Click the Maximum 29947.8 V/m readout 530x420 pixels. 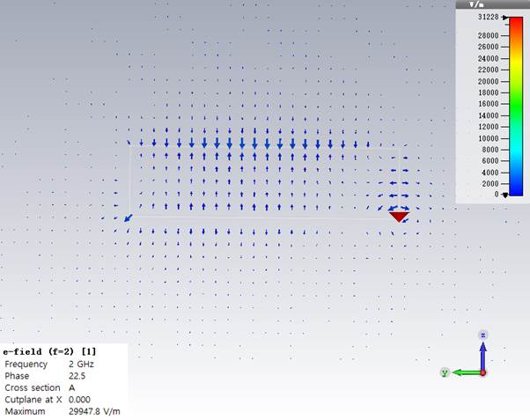click(x=62, y=411)
